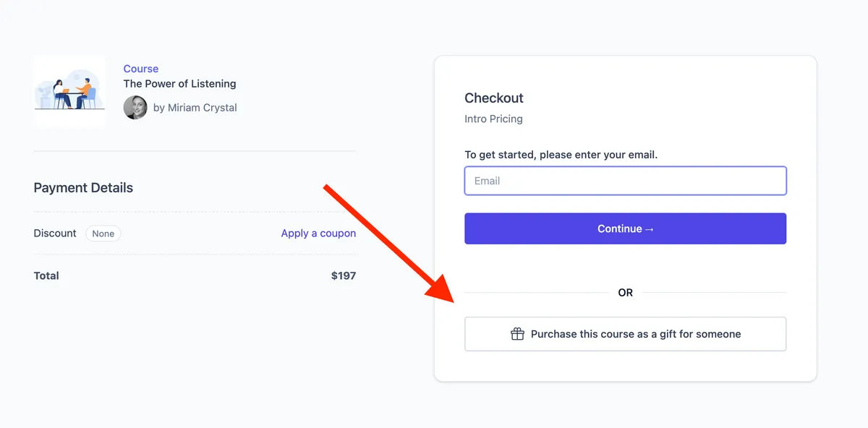Purchase this course as a gift for someone
This screenshot has height=428, width=868.
[625, 334]
